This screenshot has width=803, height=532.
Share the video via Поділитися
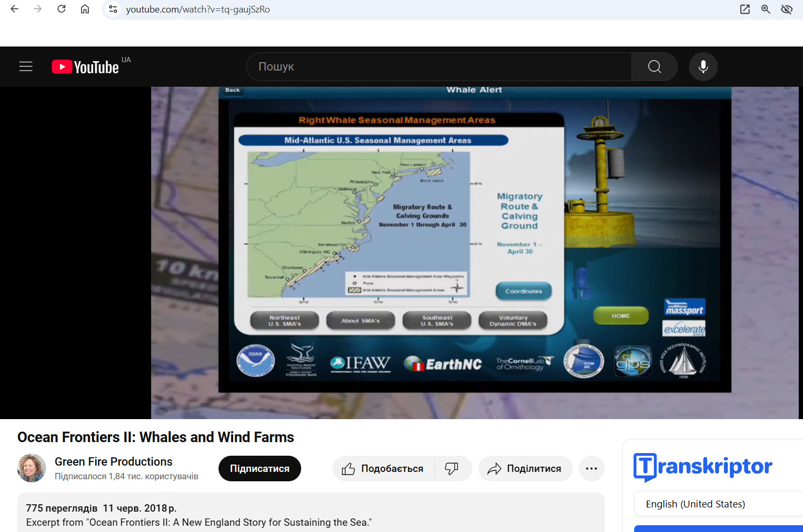pyautogui.click(x=525, y=468)
